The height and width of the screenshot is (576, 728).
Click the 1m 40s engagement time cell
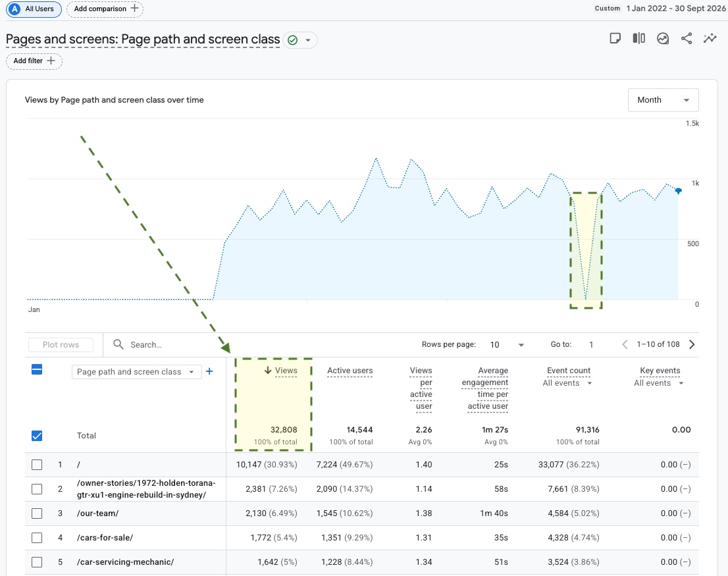click(x=494, y=513)
